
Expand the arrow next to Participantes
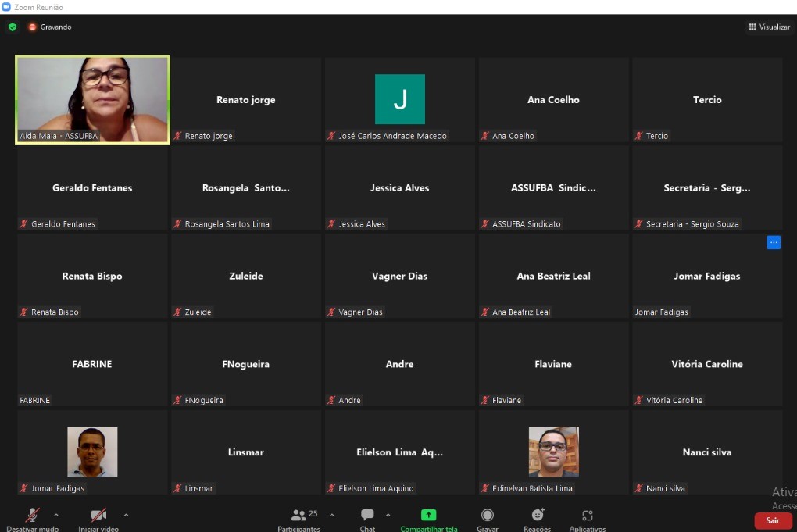pyautogui.click(x=332, y=516)
